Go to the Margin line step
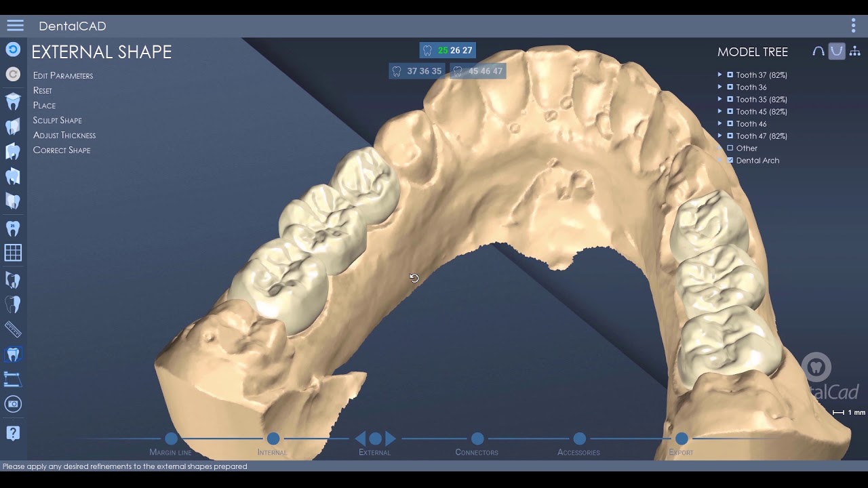868x488 pixels. coord(171,439)
